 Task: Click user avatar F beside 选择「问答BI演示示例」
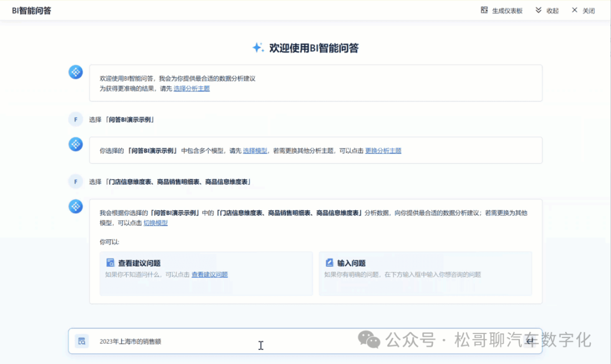76,119
